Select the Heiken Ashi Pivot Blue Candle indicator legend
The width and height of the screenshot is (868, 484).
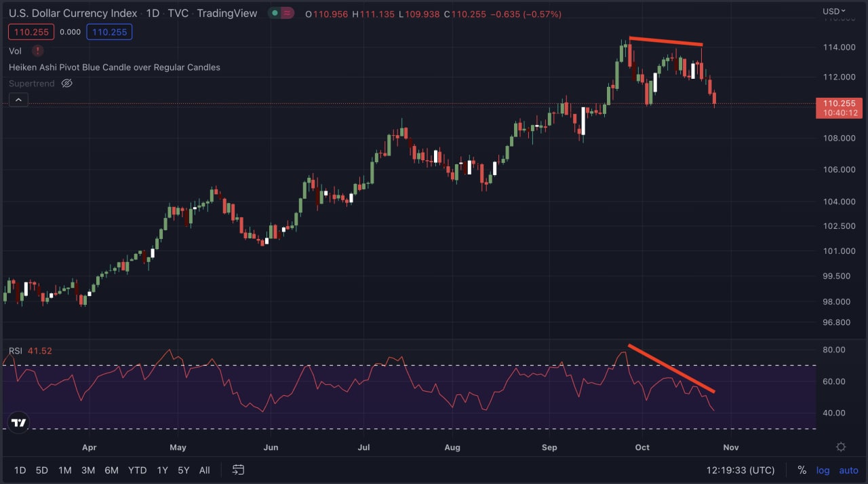[115, 67]
